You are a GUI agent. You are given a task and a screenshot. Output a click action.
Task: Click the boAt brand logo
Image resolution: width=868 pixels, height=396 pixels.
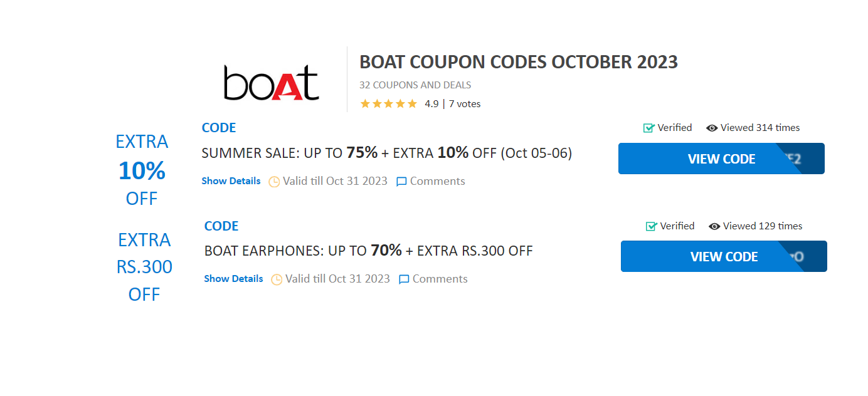coord(272,83)
